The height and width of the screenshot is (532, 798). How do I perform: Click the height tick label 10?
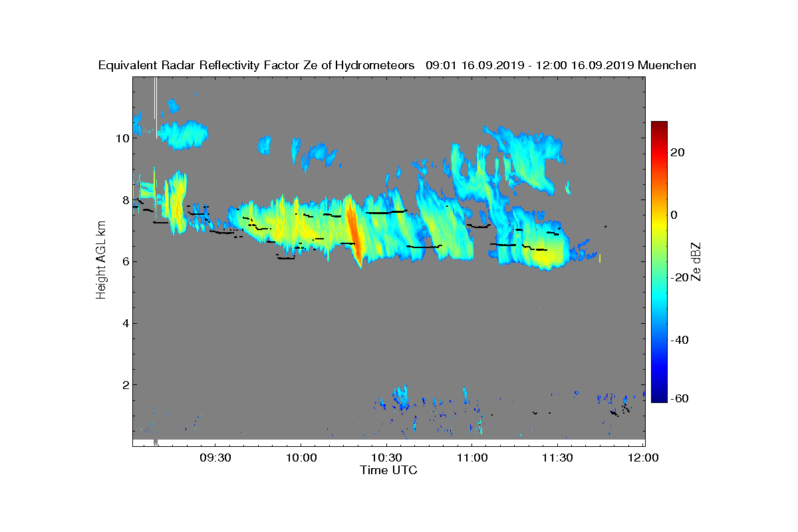click(122, 138)
